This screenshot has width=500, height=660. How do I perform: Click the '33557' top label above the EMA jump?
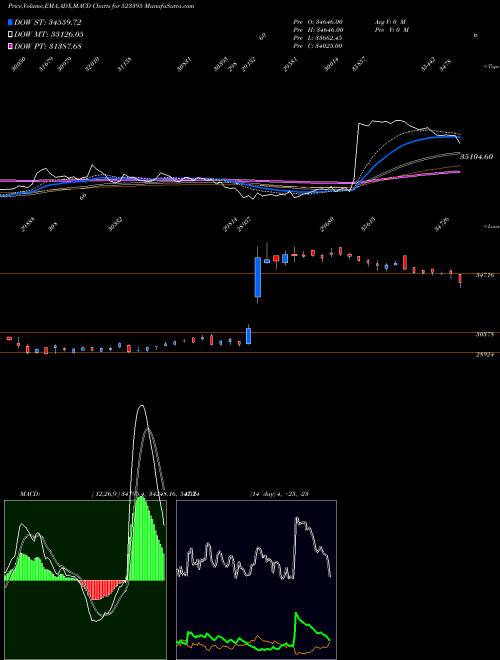[x=359, y=65]
